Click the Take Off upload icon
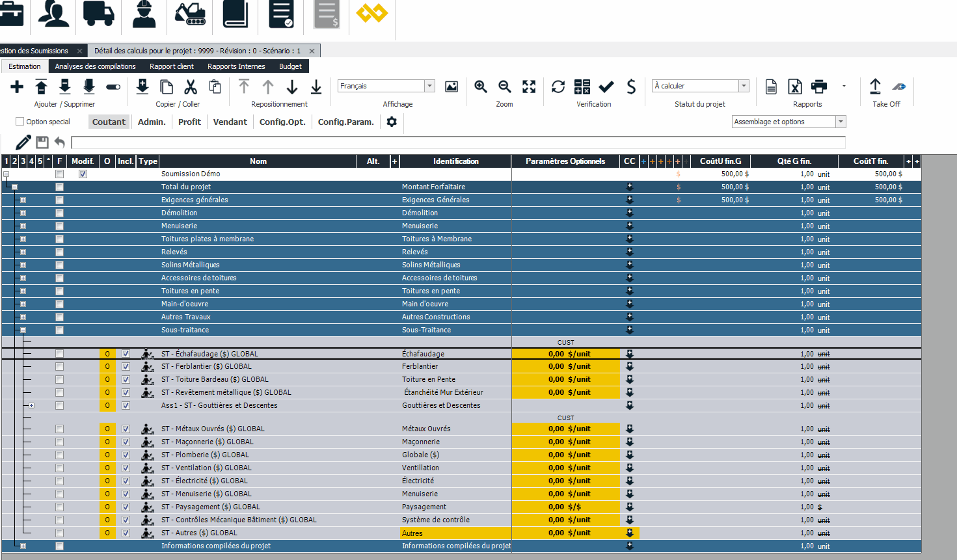Viewport: 957px width, 560px height. pyautogui.click(x=876, y=87)
